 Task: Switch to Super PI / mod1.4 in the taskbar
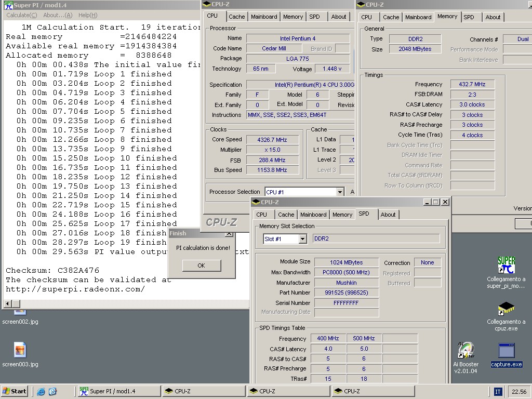point(119,391)
